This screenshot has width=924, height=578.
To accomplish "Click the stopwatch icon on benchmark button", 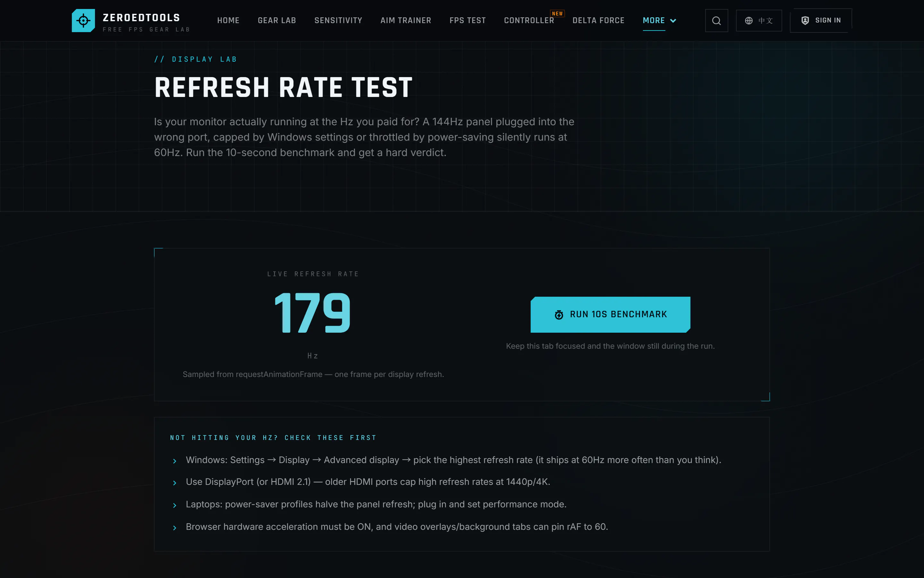I will (x=559, y=315).
